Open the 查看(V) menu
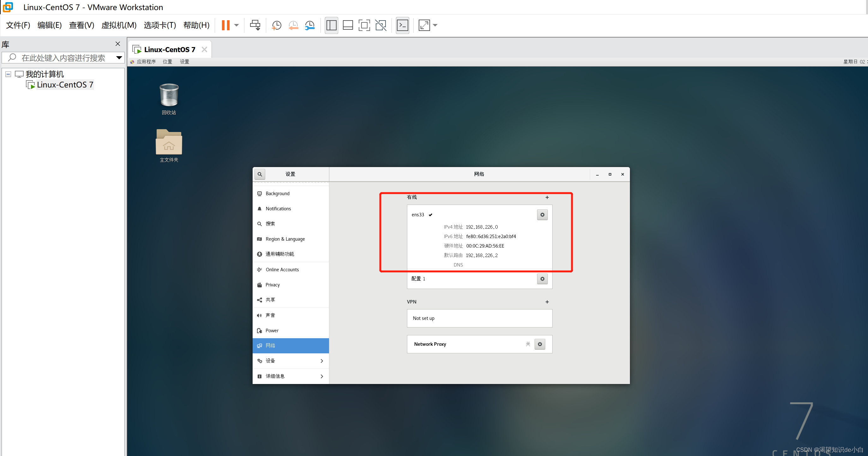The image size is (868, 456). coord(81,25)
